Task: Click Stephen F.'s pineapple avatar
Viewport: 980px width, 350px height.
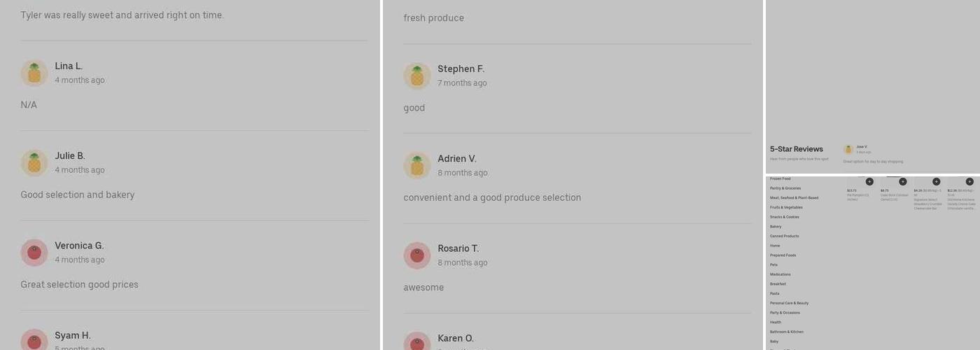Action: pyautogui.click(x=417, y=76)
